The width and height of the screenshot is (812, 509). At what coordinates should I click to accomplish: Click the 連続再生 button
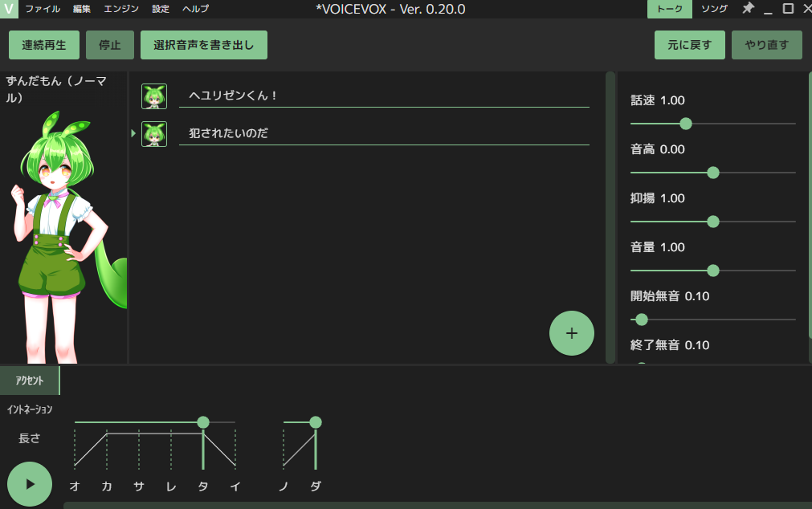pos(44,45)
